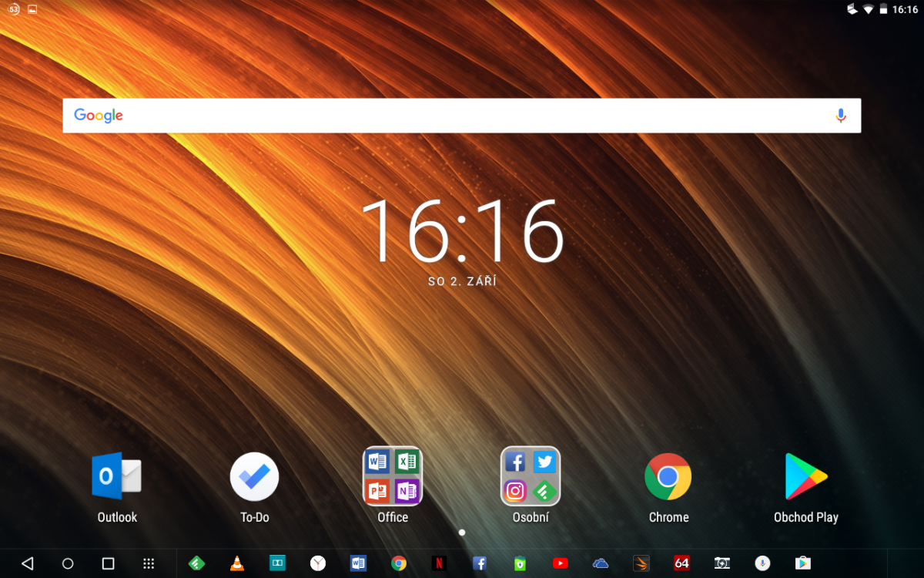Screen dimensions: 924x578
Task: Open Word from the taskbar
Action: (x=358, y=563)
